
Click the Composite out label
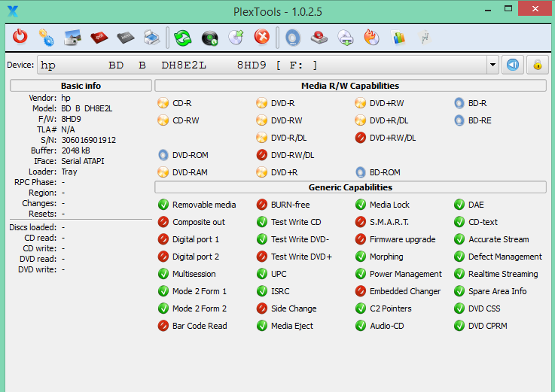(199, 222)
